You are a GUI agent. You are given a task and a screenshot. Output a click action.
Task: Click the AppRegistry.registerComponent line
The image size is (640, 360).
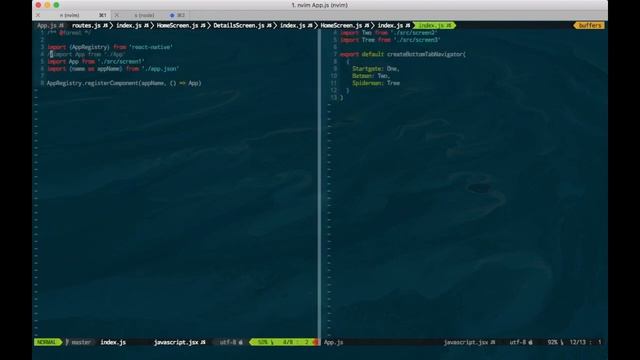(124, 83)
